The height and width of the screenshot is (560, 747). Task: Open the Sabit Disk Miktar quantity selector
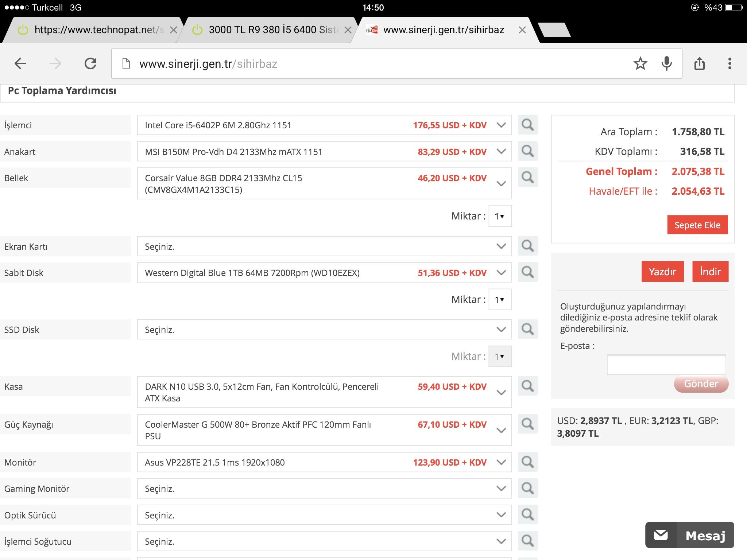pyautogui.click(x=500, y=299)
